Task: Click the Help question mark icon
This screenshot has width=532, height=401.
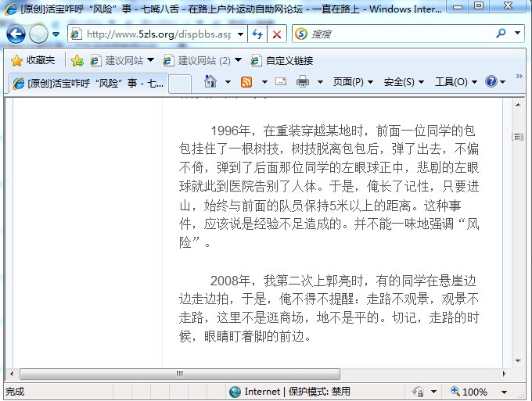Action: tap(491, 82)
